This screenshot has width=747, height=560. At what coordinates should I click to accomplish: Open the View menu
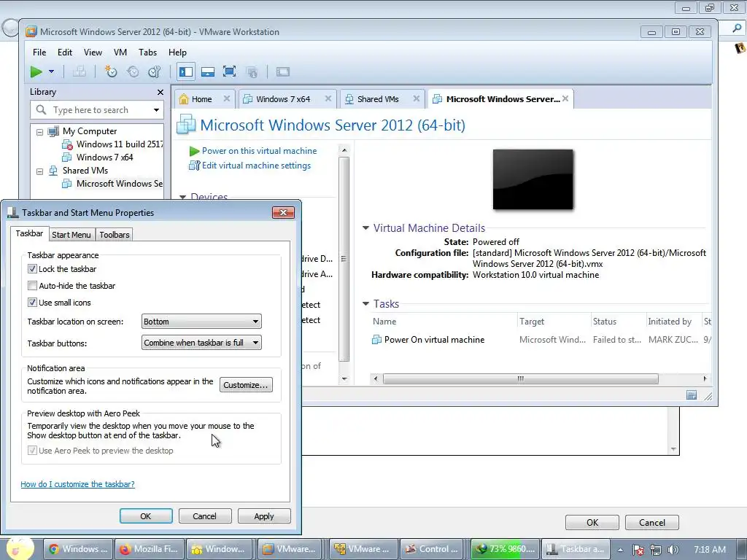point(93,52)
